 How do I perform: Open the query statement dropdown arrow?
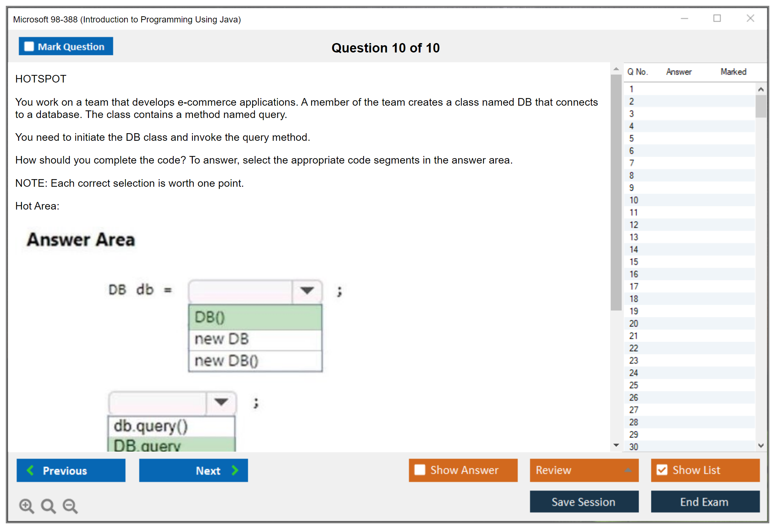pos(221,402)
